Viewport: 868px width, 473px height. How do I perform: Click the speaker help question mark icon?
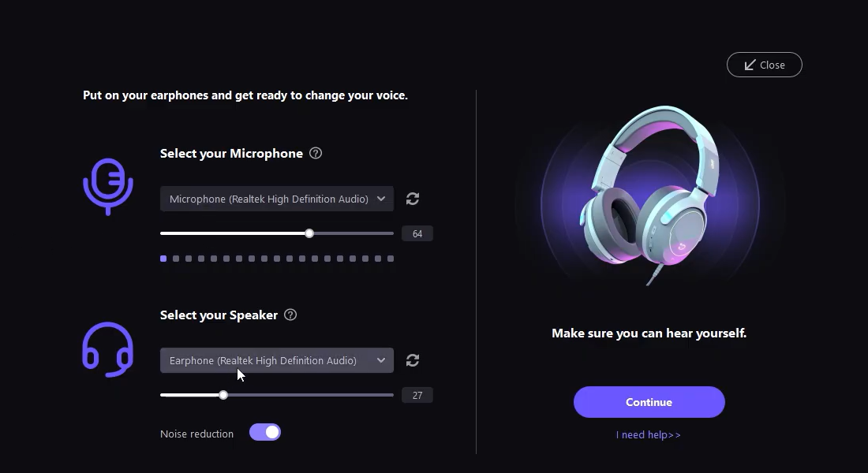click(290, 315)
